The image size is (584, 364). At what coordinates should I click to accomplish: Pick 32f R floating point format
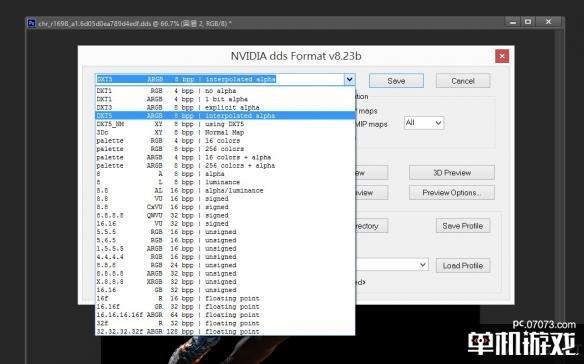point(225,323)
